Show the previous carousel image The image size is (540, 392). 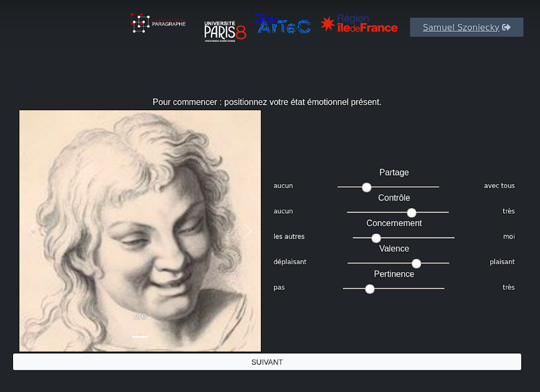click(32, 231)
